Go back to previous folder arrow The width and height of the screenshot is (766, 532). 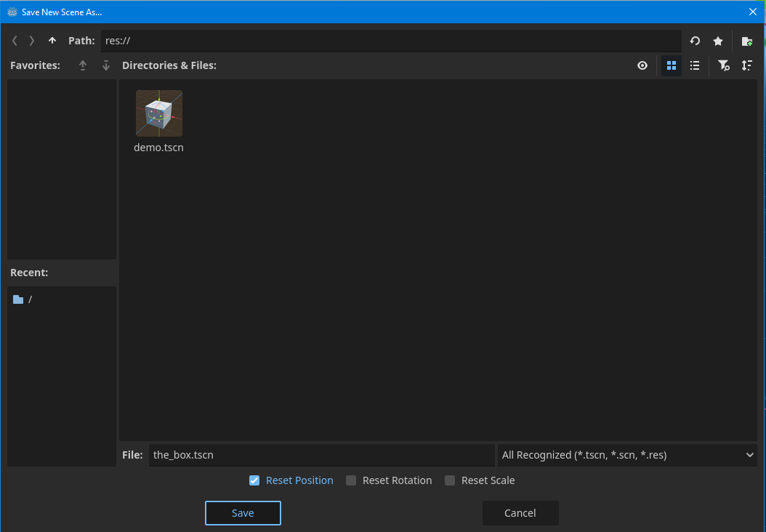pyautogui.click(x=15, y=41)
